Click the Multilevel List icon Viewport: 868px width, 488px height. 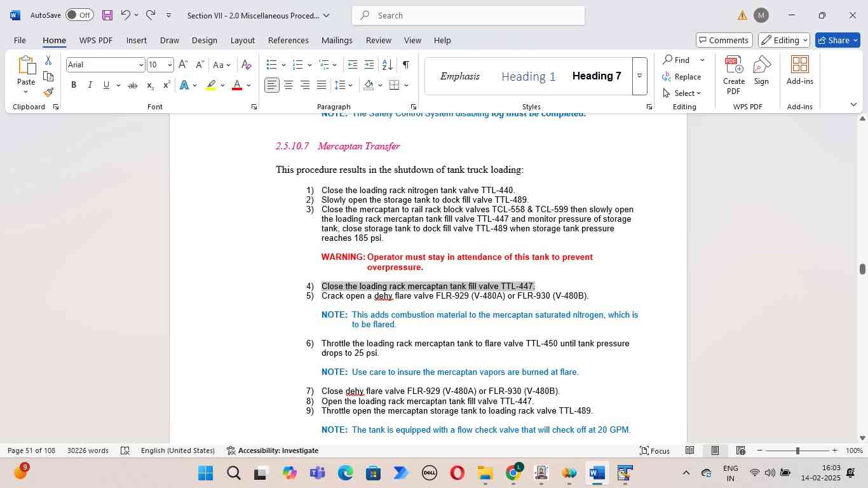point(323,65)
